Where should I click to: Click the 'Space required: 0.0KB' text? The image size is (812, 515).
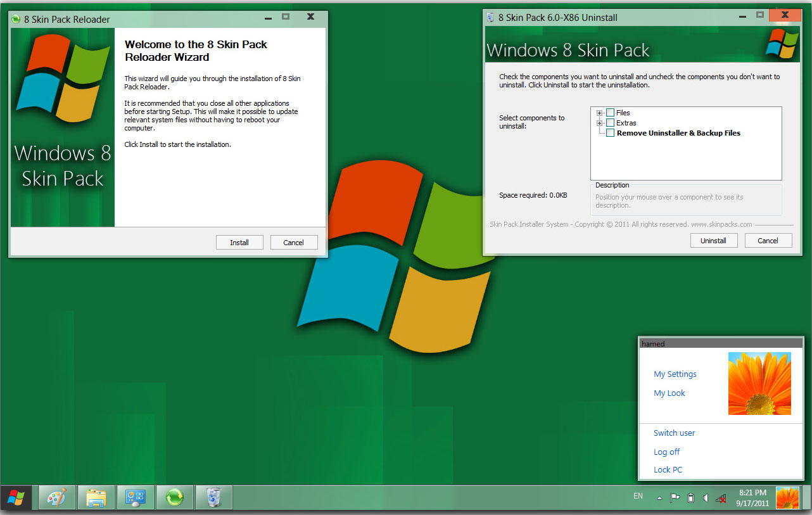coord(533,195)
